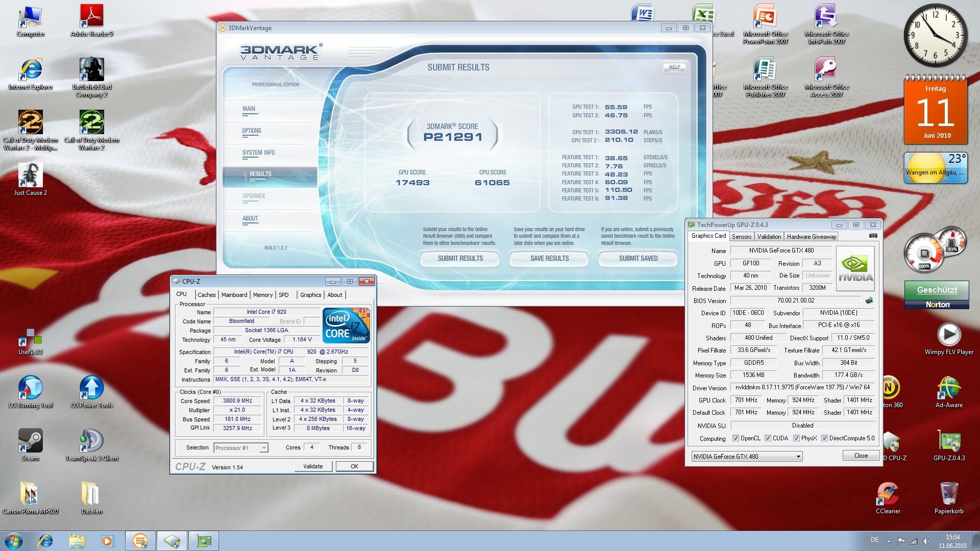
Task: Select the About tab in CPU-Z
Action: click(x=335, y=295)
